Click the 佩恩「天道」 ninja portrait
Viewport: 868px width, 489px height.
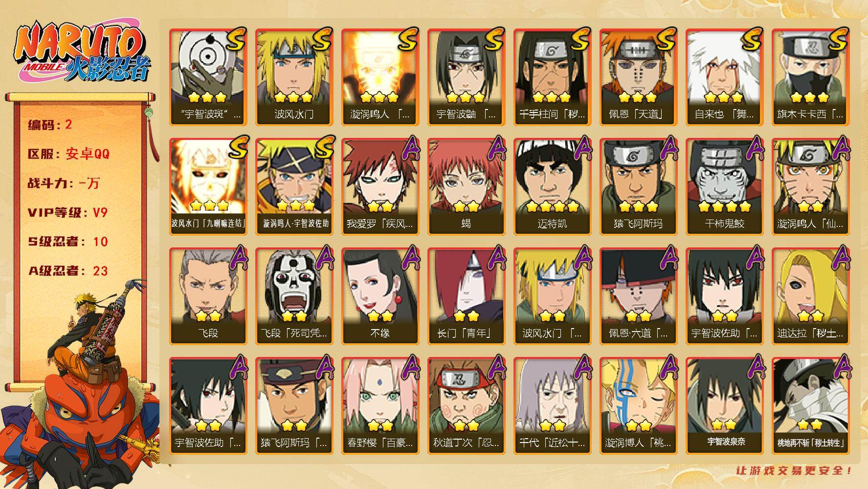[638, 77]
